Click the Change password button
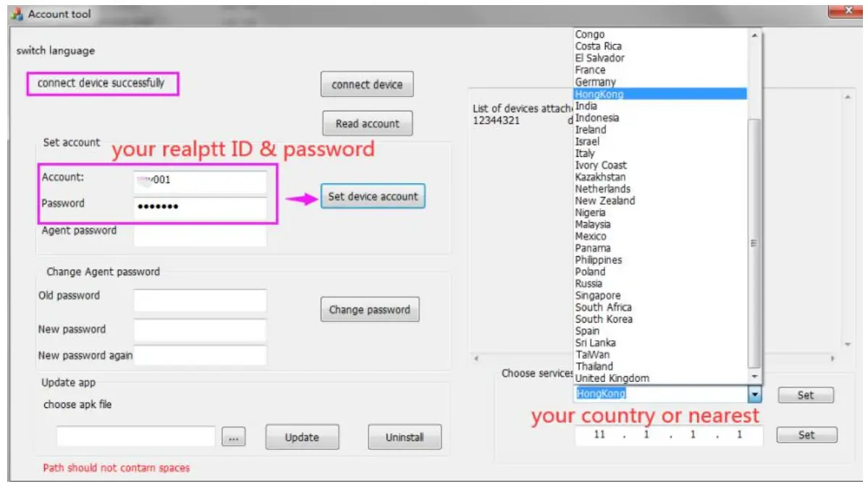This screenshot has height=484, width=868. [x=369, y=309]
